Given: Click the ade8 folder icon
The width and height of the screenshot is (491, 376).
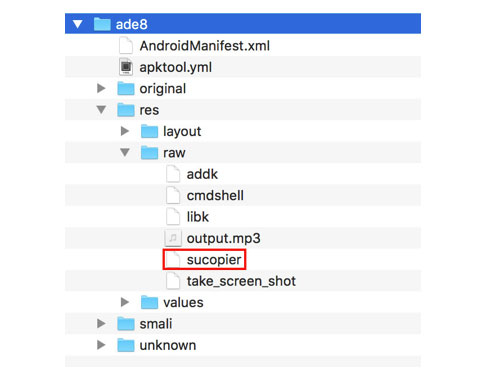Looking at the screenshot, I should 102,24.
